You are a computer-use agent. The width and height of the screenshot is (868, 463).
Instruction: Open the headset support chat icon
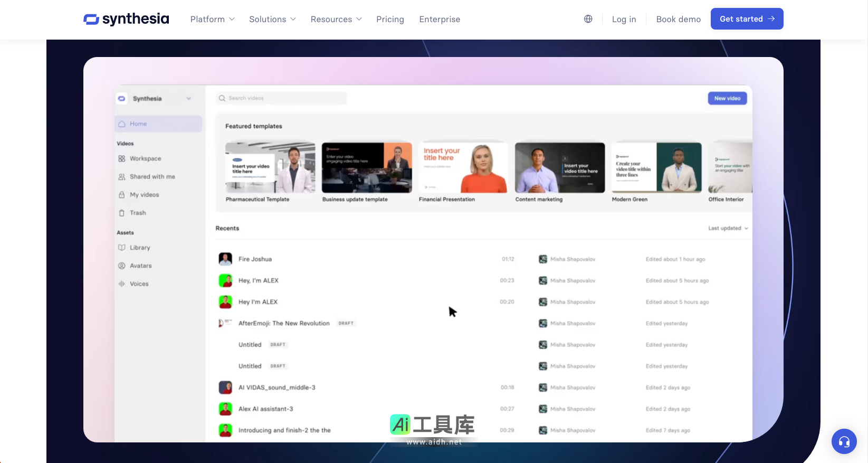(x=844, y=441)
